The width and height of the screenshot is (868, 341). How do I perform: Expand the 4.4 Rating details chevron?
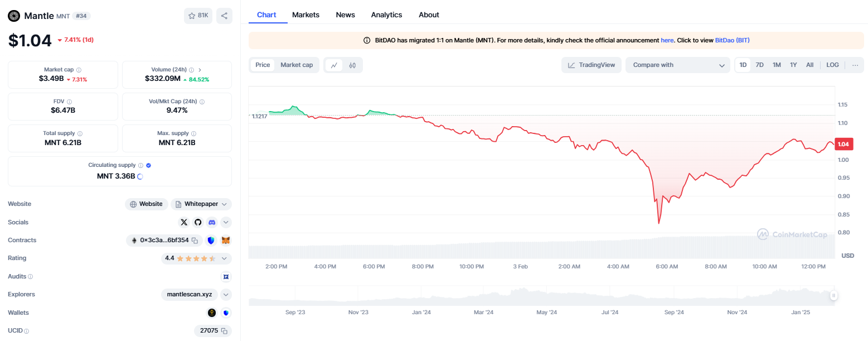pos(224,258)
